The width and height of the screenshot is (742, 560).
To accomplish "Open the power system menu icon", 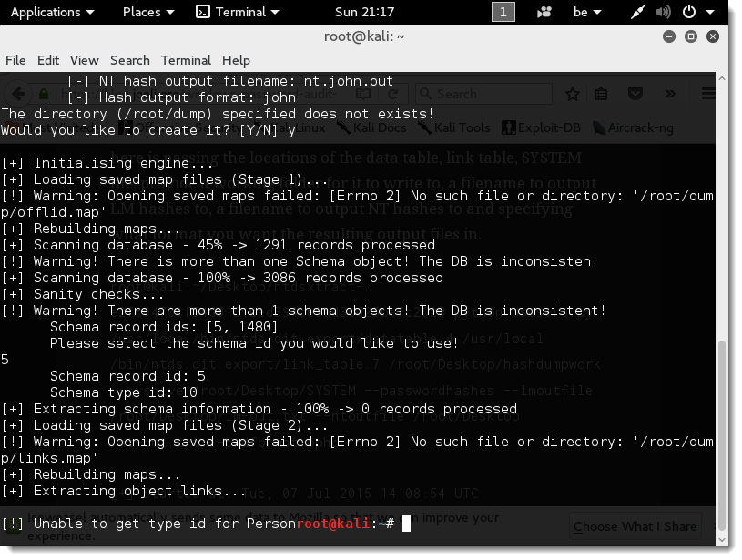I will tap(695, 12).
